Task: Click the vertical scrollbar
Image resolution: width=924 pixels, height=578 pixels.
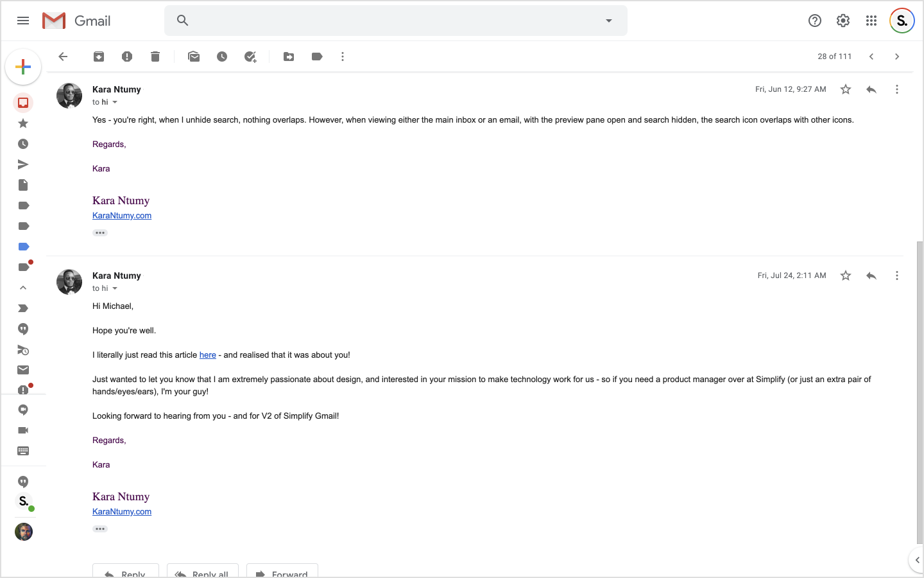Action: point(920,392)
